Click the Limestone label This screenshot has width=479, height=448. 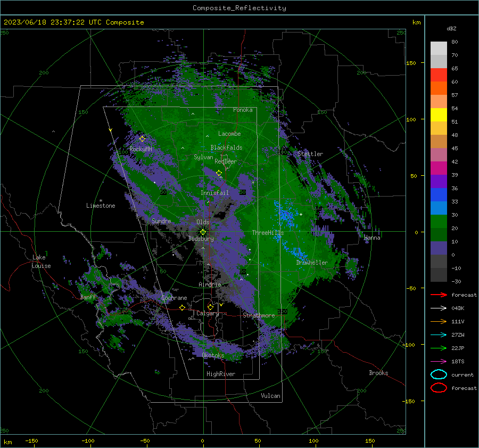101,206
